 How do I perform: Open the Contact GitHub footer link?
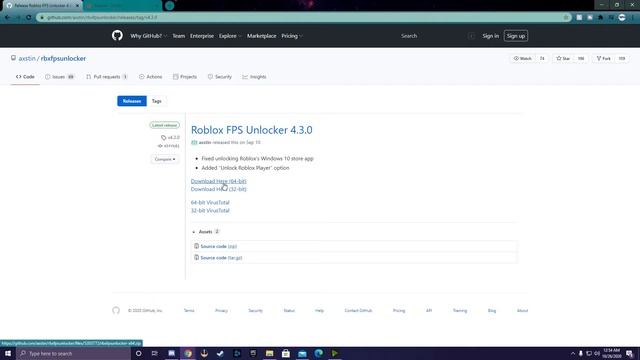358,311
